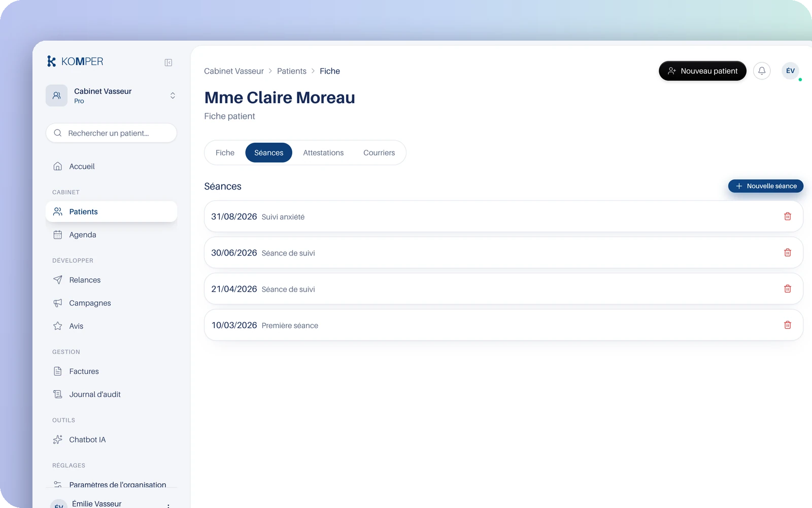Delete the 31/08/2026 Suivi anxiété session

(788, 216)
